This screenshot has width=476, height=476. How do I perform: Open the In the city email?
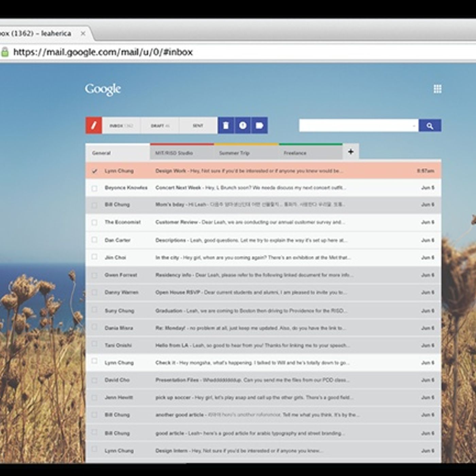pos(263,257)
